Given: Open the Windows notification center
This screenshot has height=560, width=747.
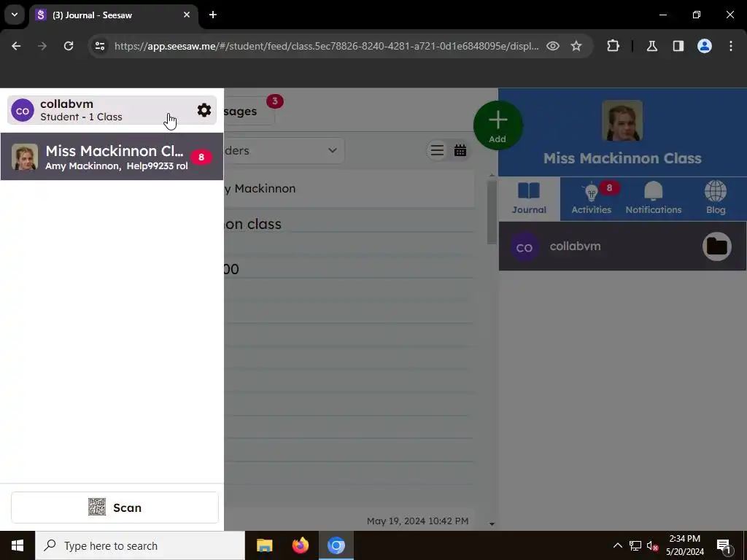Looking at the screenshot, I should (x=724, y=545).
